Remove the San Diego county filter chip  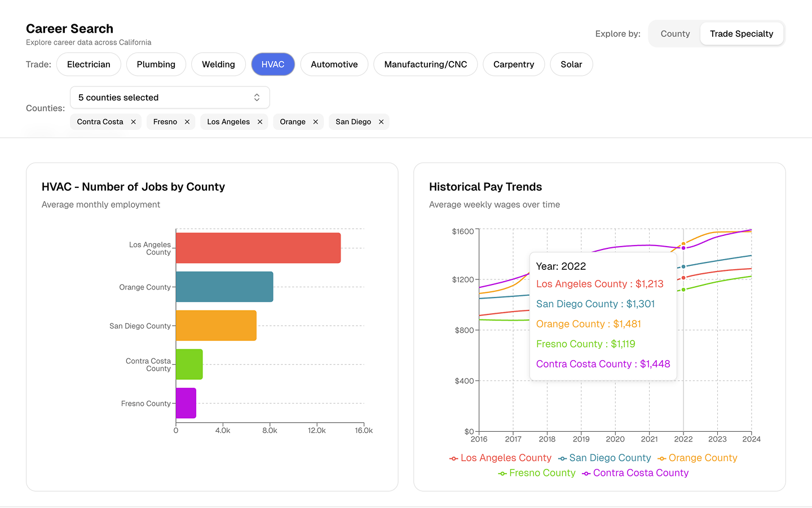(381, 121)
